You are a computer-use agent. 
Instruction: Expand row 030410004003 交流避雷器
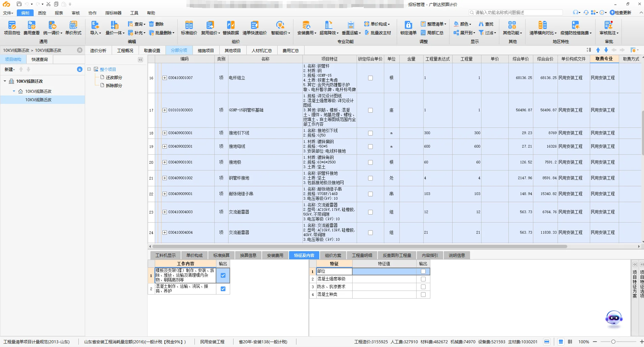click(x=165, y=212)
